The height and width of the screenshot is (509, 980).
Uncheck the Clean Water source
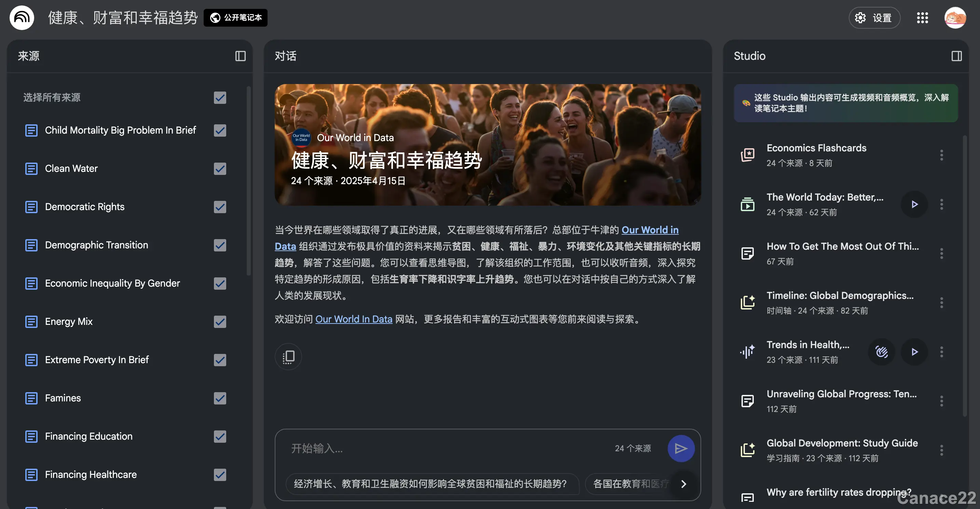pos(220,168)
